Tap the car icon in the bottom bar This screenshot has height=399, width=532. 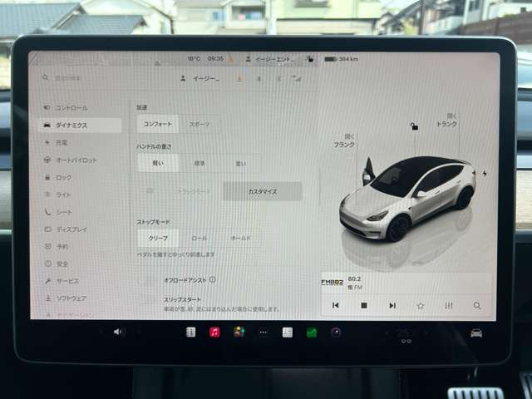[x=475, y=332]
